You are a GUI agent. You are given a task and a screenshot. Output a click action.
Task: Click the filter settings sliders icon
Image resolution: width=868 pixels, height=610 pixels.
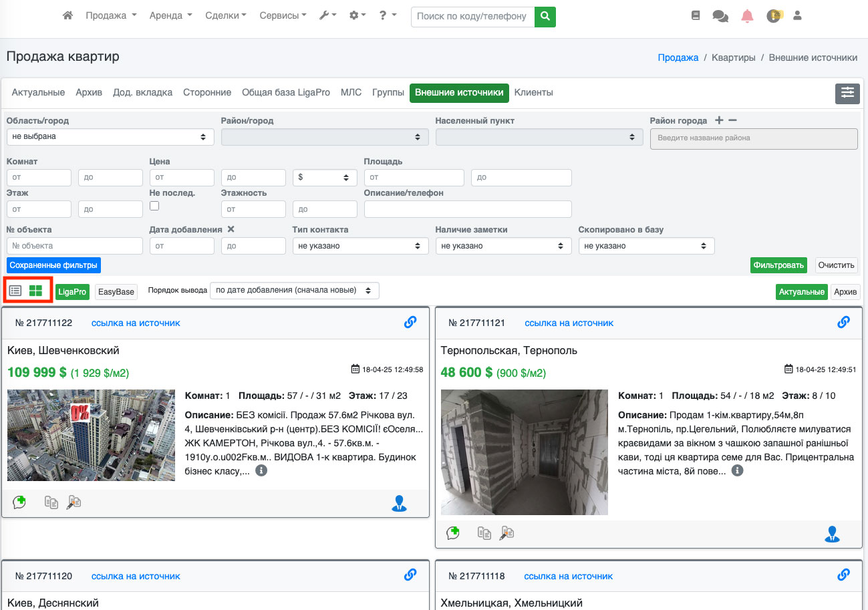847,94
